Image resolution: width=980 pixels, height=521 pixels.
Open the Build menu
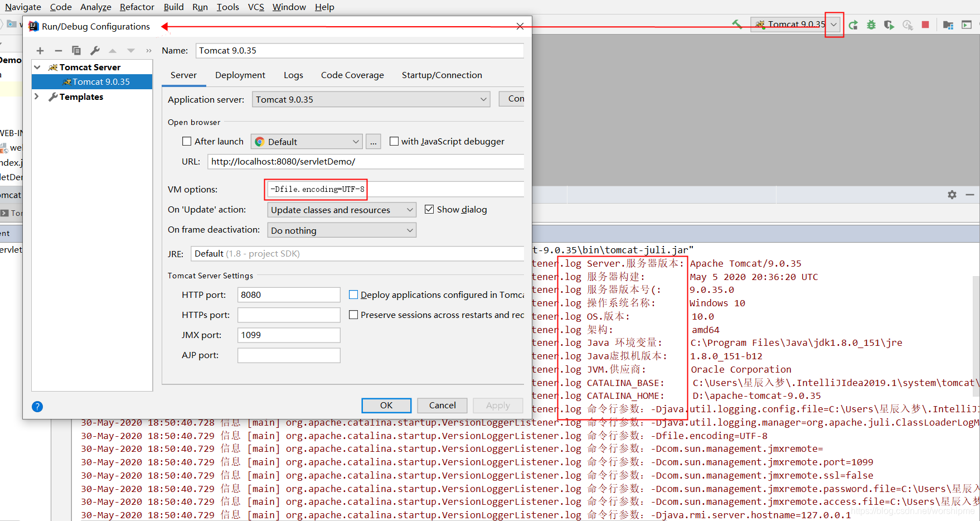(x=174, y=7)
